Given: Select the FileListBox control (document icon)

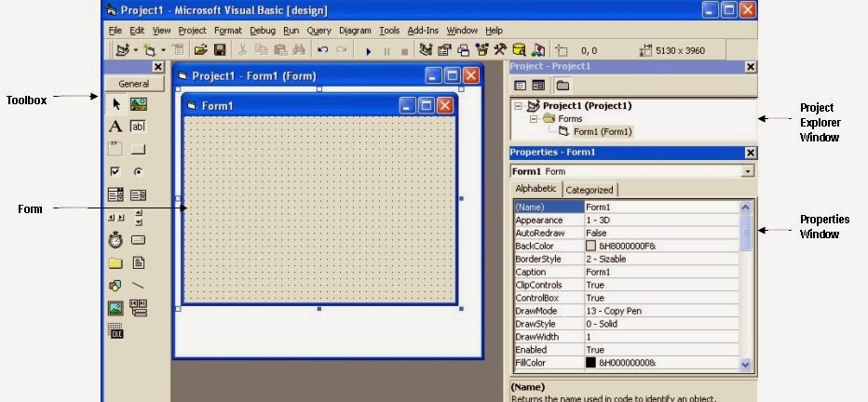Looking at the screenshot, I should pos(139,262).
